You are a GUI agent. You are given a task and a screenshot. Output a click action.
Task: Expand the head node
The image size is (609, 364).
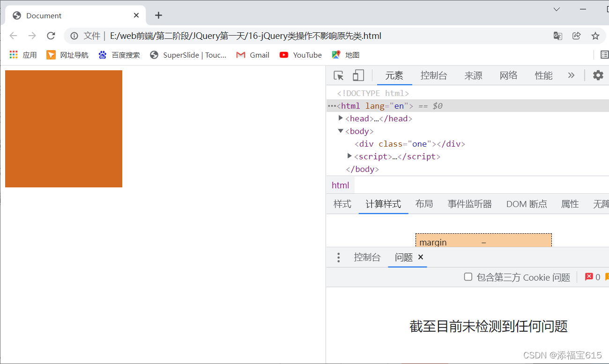[x=341, y=118]
